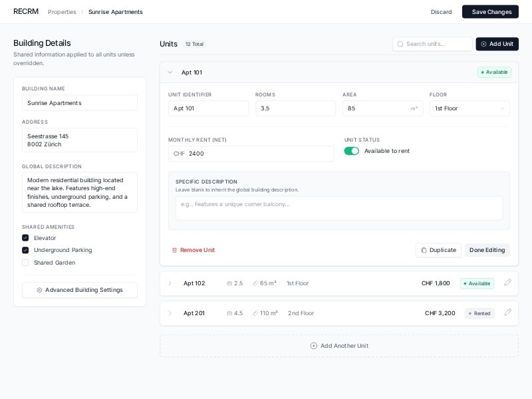Click the plus icon on the Add Unit button

tap(483, 44)
